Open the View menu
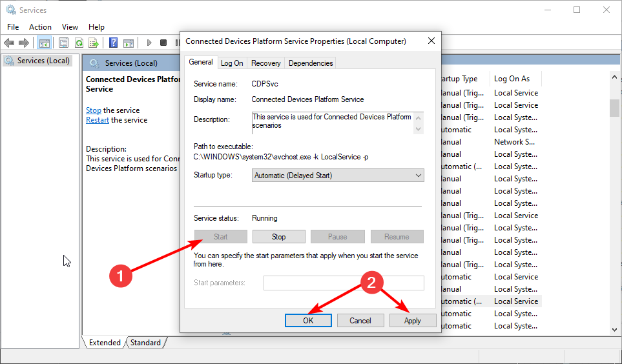Viewport: 622px width, 364px height. pos(70,27)
